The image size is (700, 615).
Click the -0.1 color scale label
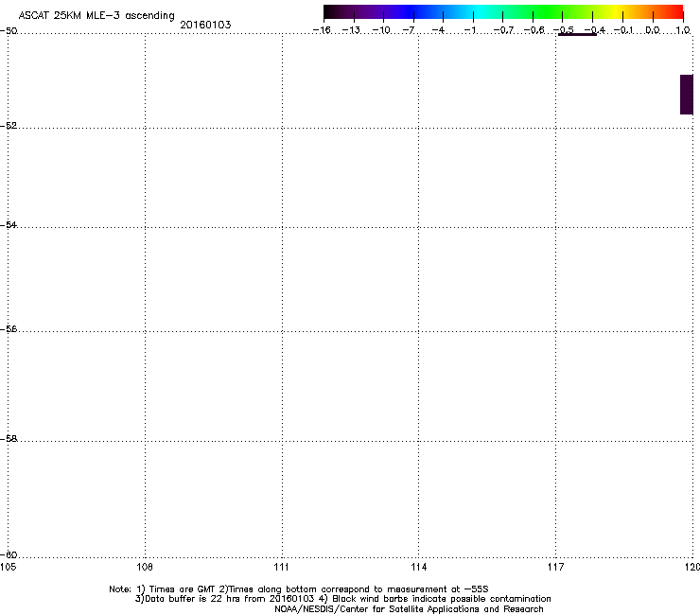coord(623,30)
